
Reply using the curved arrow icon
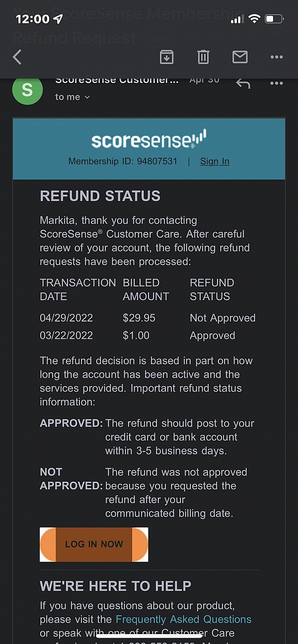[243, 83]
